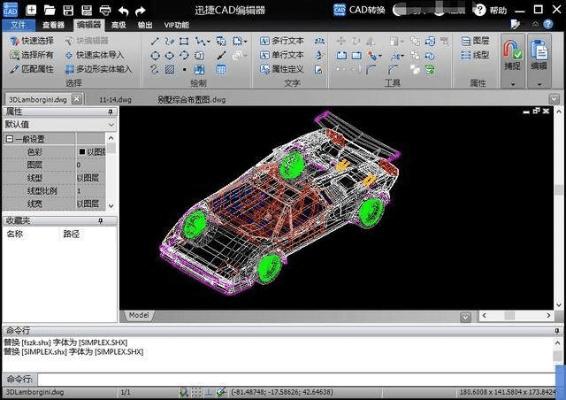Open the 默认值 properties combo box
The width and height of the screenshot is (566, 400).
tap(60, 125)
